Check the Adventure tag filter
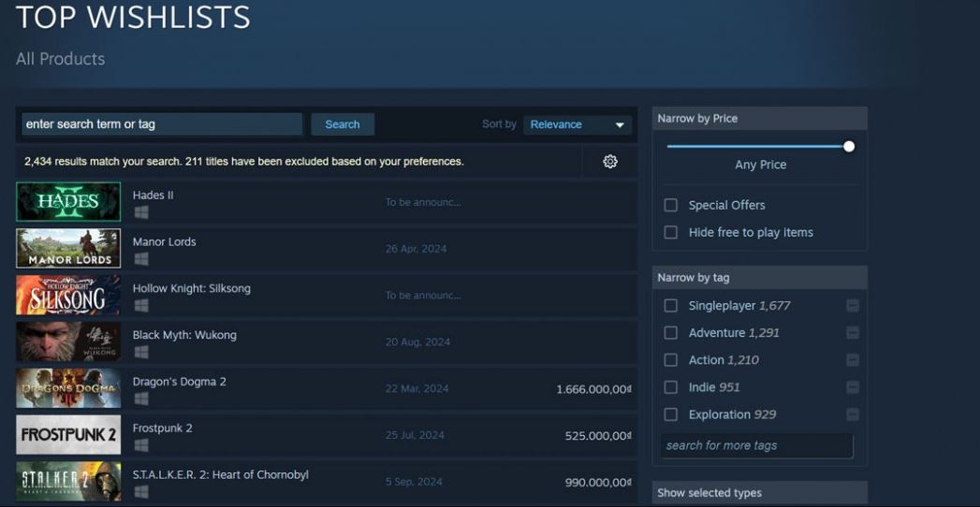Viewport: 980px width, 507px height. pos(670,333)
